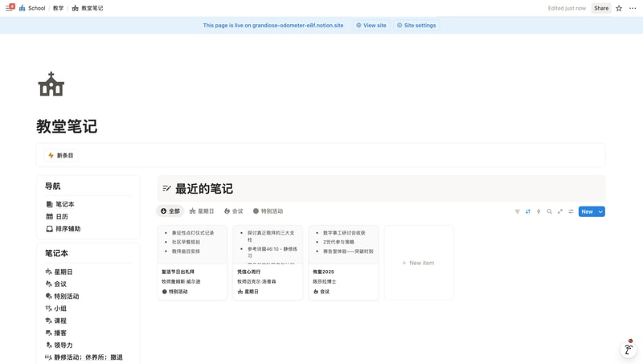
Task: Open the Notion AI assistant face button
Action: click(629, 349)
